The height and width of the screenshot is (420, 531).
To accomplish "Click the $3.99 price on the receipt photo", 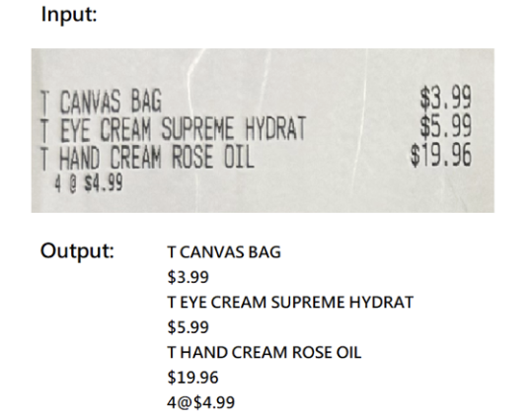I will coord(446,98).
